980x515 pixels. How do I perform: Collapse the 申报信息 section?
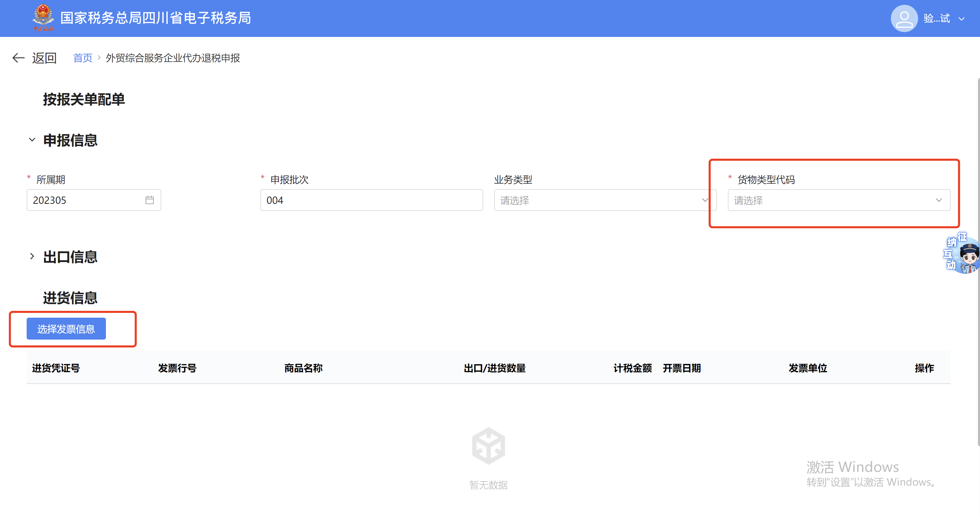pos(32,140)
